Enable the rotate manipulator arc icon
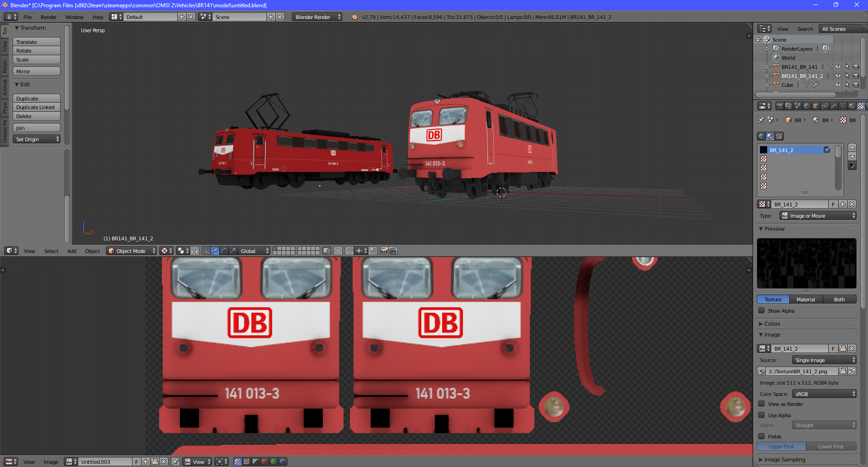868x467 pixels. [224, 251]
